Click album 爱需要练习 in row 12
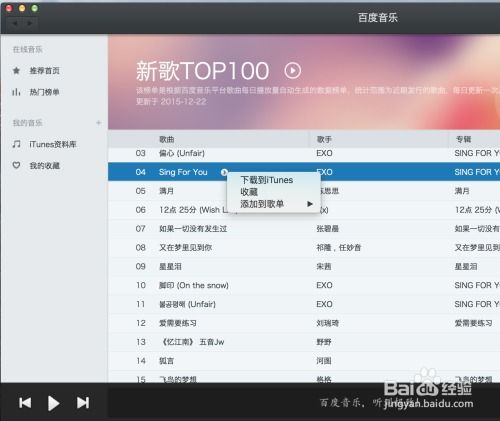 (x=474, y=323)
